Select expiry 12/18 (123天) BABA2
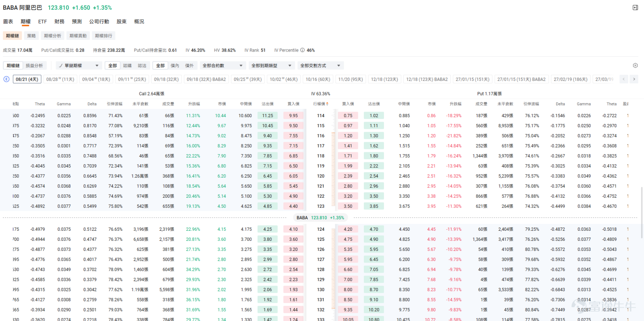The height and width of the screenshot is (321, 644). 427,79
